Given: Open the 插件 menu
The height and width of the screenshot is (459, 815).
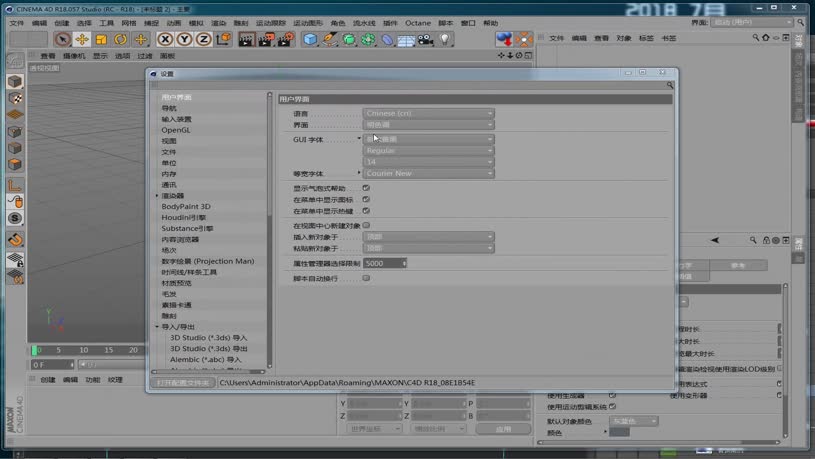Looking at the screenshot, I should click(x=390, y=23).
